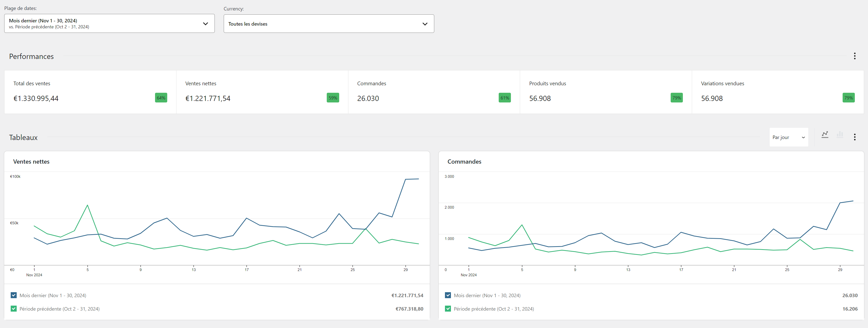Switch to line chart view
Screen dimensions: 868x328
coord(824,135)
